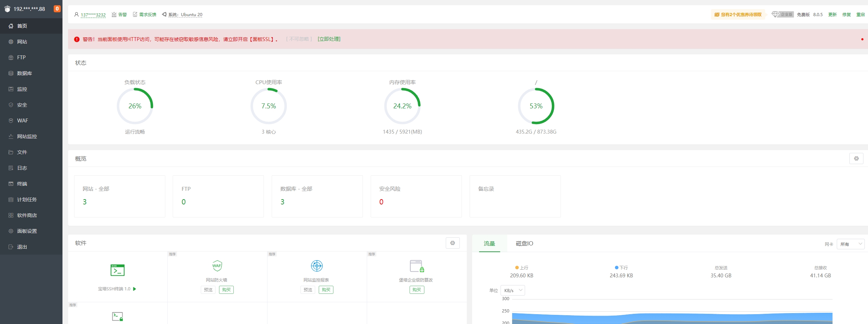Click 立即处理 in the SSL warning
This screenshot has width=868, height=324.
329,39
